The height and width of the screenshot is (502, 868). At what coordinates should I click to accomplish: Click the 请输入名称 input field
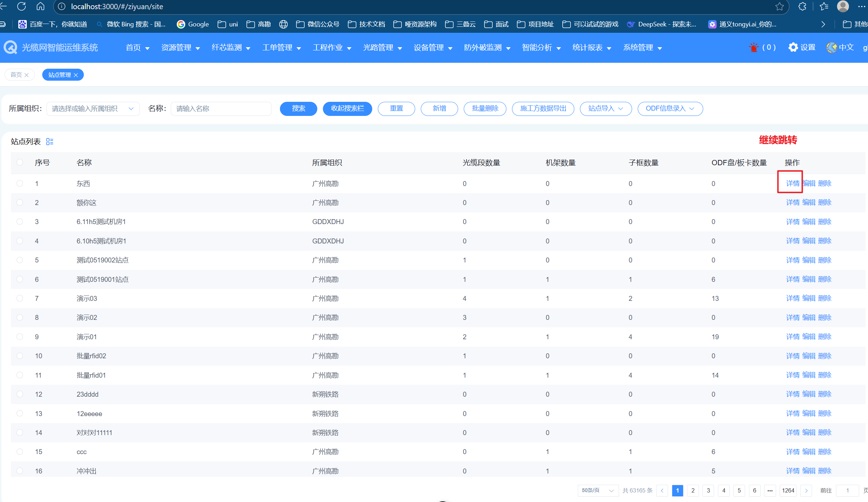coord(221,109)
